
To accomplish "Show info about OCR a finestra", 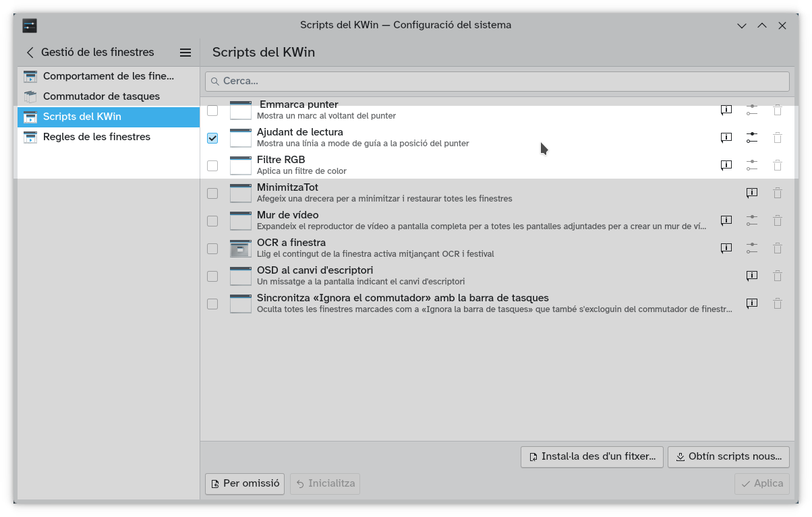I will click(726, 248).
